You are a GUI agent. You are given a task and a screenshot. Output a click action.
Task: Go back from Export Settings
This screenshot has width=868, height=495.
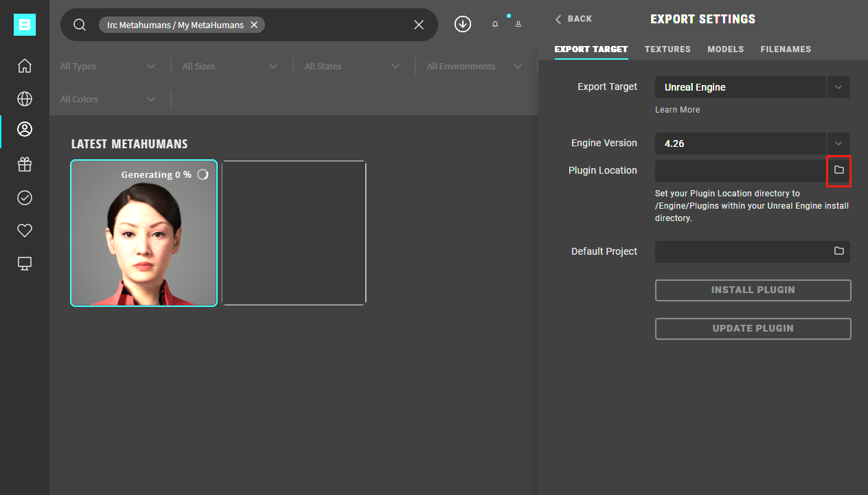[x=573, y=19]
